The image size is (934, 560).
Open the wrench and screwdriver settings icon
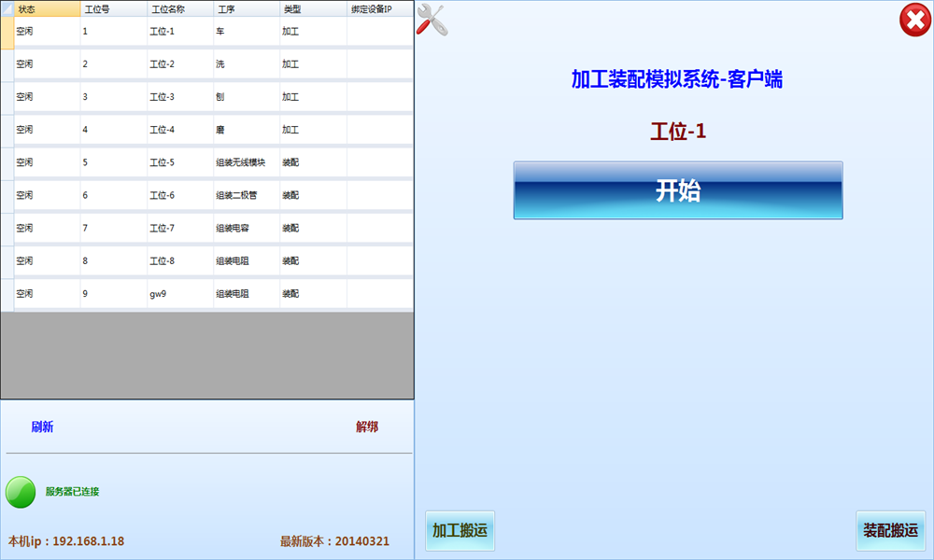pos(432,20)
